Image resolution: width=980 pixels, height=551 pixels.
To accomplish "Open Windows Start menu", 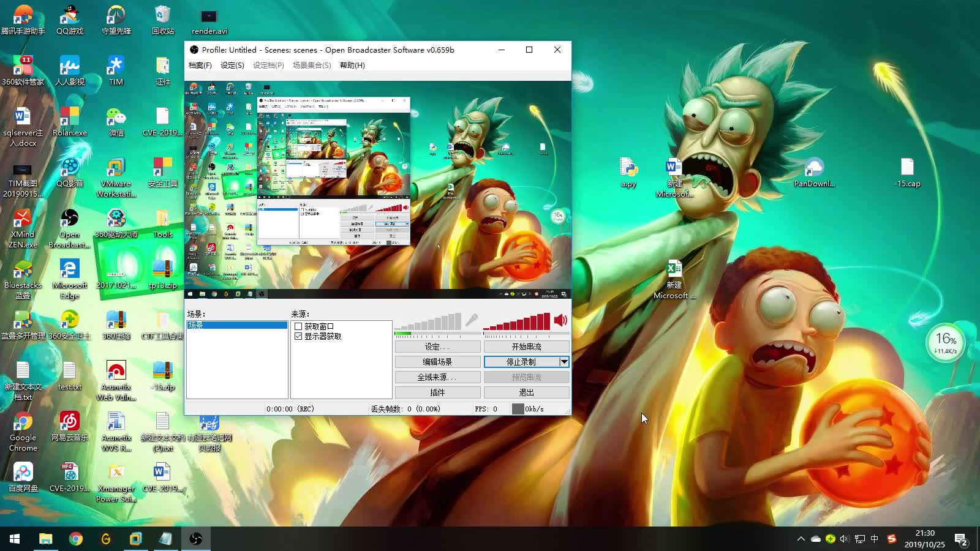I will [15, 539].
